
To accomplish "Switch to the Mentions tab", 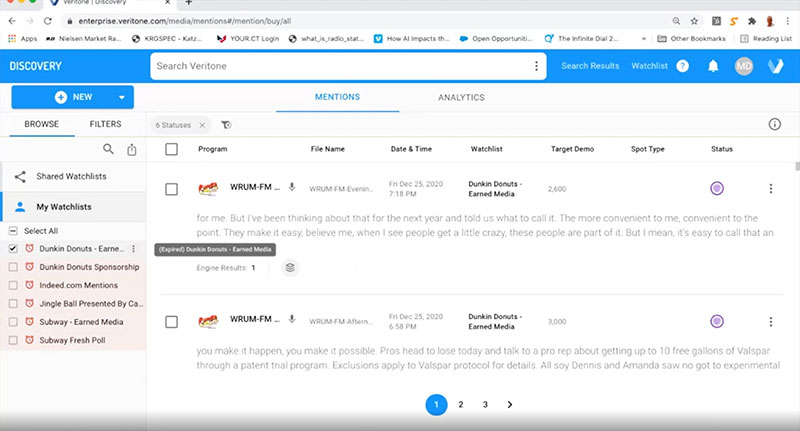I will click(x=337, y=97).
